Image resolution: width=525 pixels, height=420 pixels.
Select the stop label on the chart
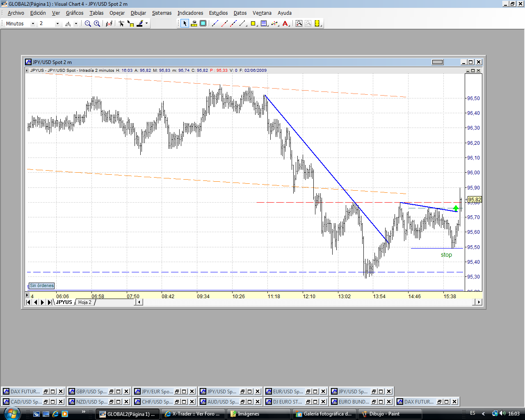tap(446, 255)
